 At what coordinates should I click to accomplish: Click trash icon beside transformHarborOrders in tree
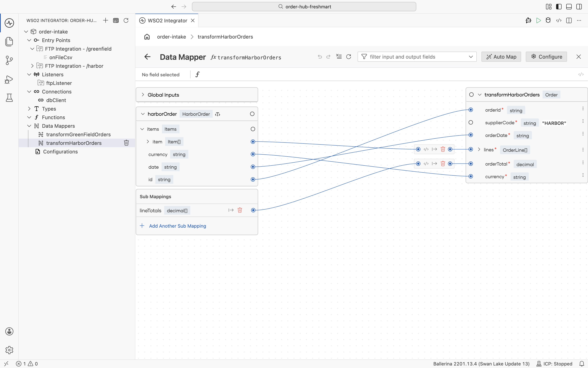point(126,143)
